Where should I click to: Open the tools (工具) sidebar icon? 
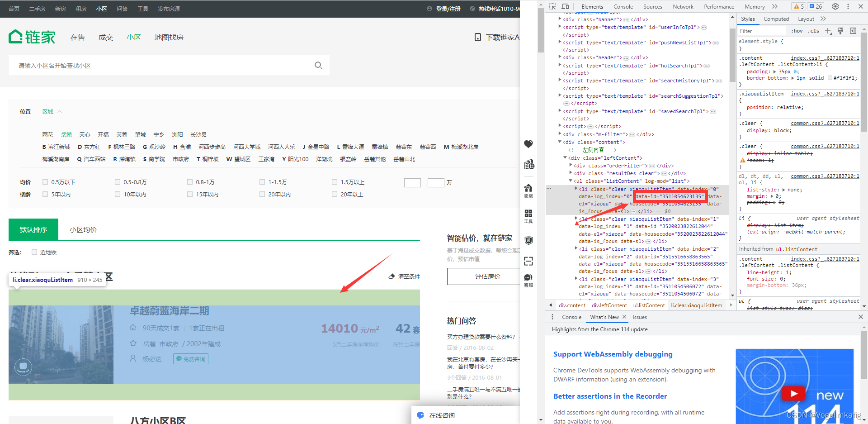528,216
